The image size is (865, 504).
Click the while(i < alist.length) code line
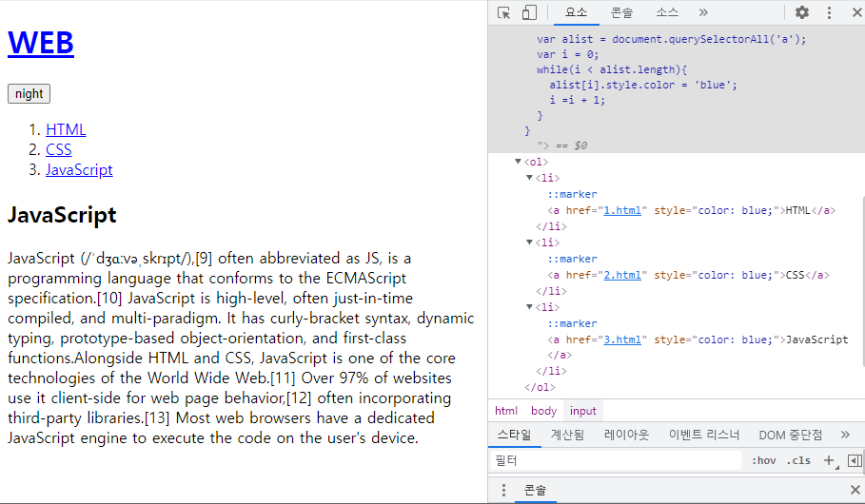click(x=612, y=69)
